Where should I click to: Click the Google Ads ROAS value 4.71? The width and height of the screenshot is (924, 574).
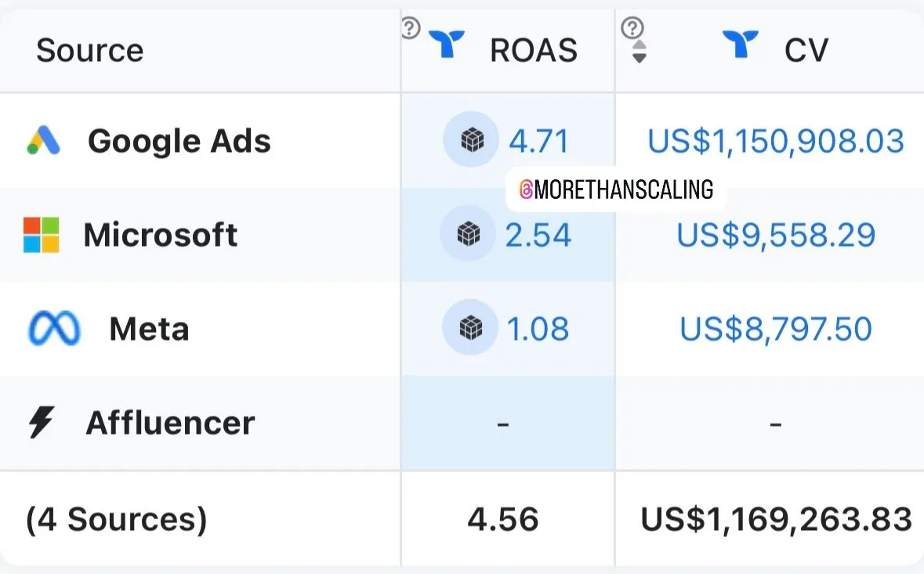pyautogui.click(x=538, y=141)
